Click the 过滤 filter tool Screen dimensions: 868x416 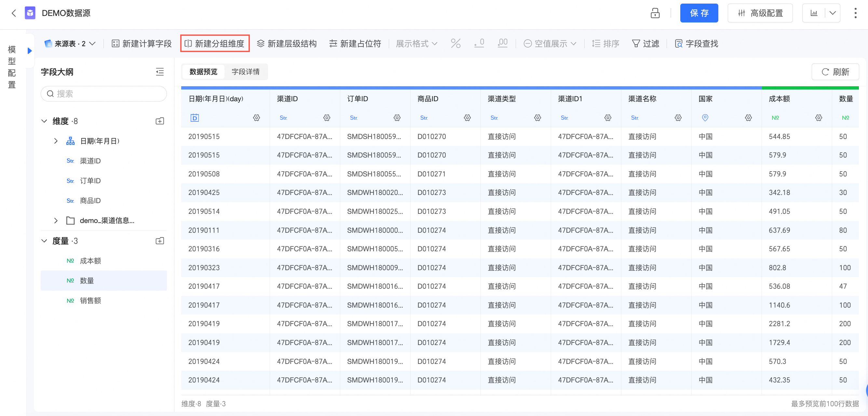click(x=645, y=44)
